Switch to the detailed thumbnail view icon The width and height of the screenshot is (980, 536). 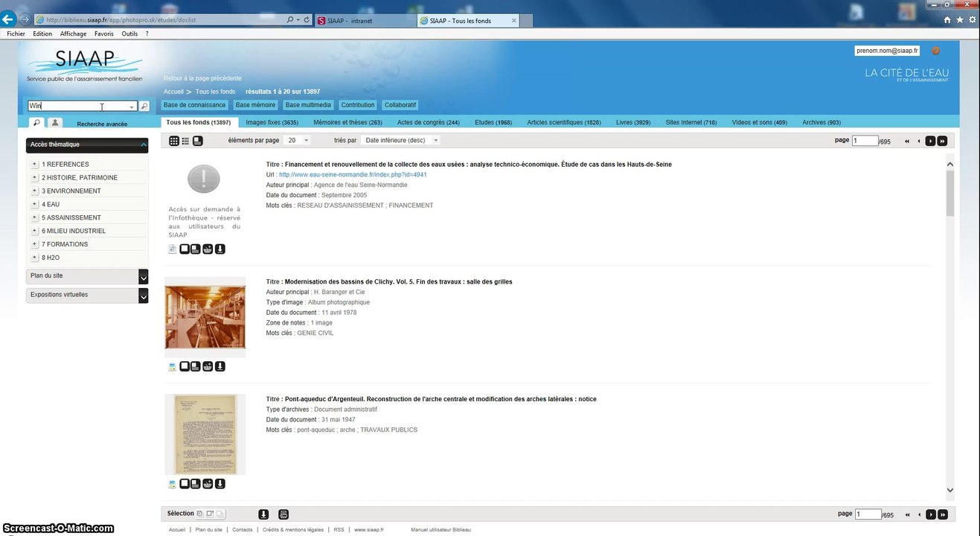pos(198,141)
